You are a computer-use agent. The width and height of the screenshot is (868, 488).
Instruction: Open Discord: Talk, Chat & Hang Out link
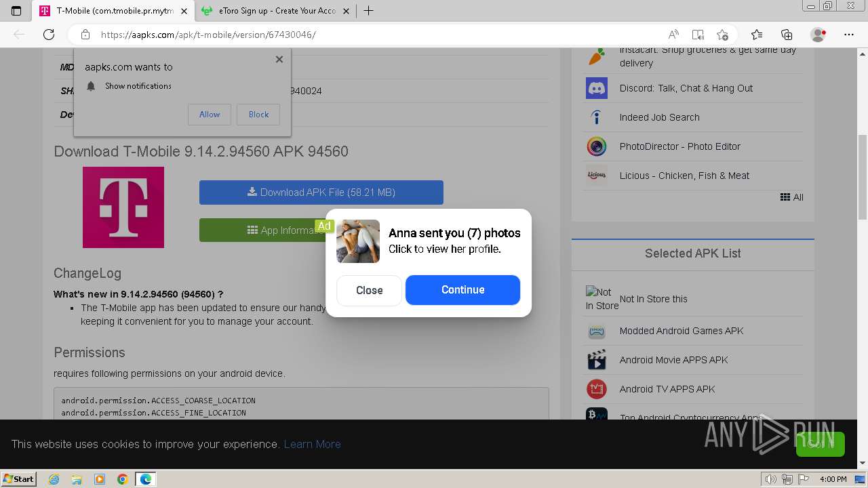tap(686, 88)
